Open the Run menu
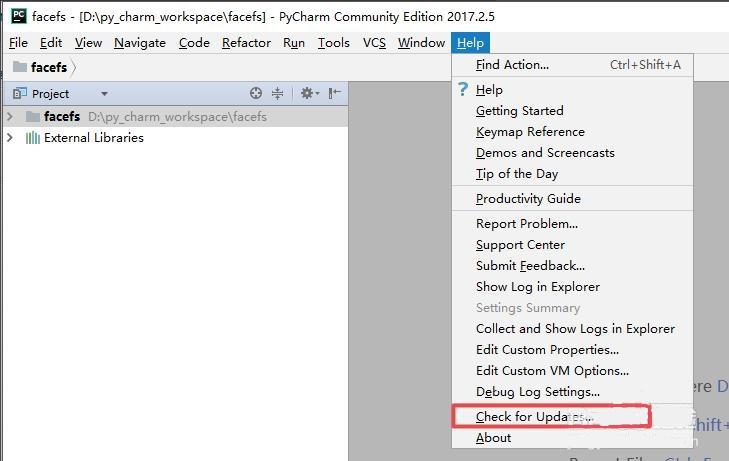Viewport: 729px width, 461px height. [294, 43]
